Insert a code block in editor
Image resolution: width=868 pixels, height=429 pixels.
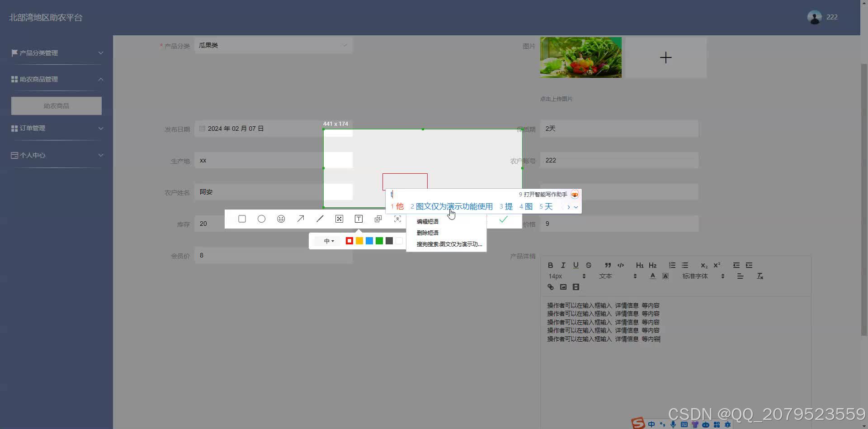621,265
